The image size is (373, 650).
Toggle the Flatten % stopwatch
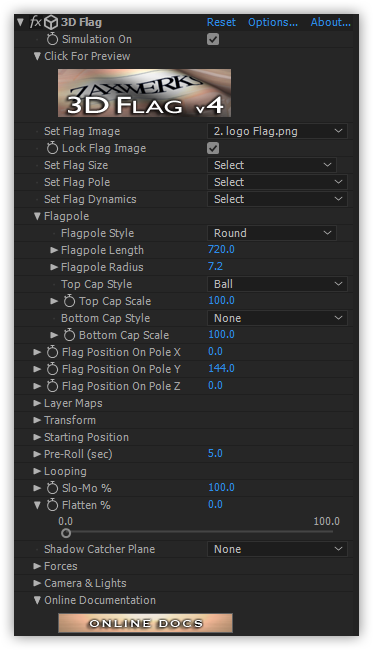pyautogui.click(x=53, y=505)
